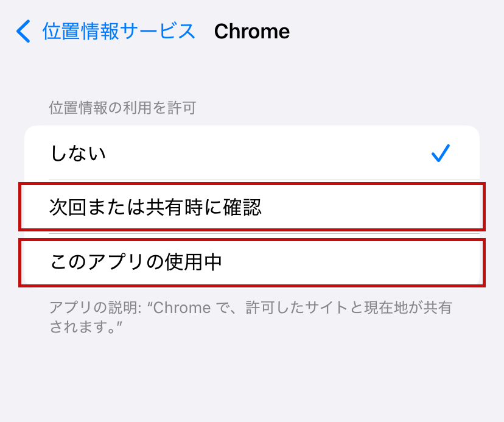This screenshot has height=422, width=504.
Task: Tap the 次回または共有時に確認 text label
Action: (x=155, y=208)
